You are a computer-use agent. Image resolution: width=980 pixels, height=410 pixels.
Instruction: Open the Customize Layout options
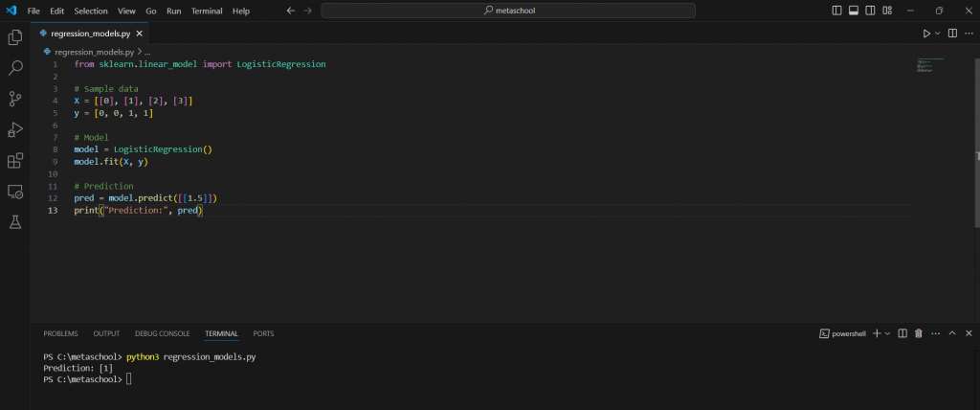[887, 11]
